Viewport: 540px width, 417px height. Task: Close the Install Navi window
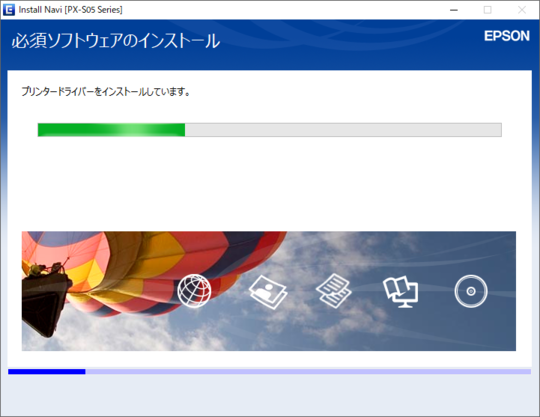point(522,10)
